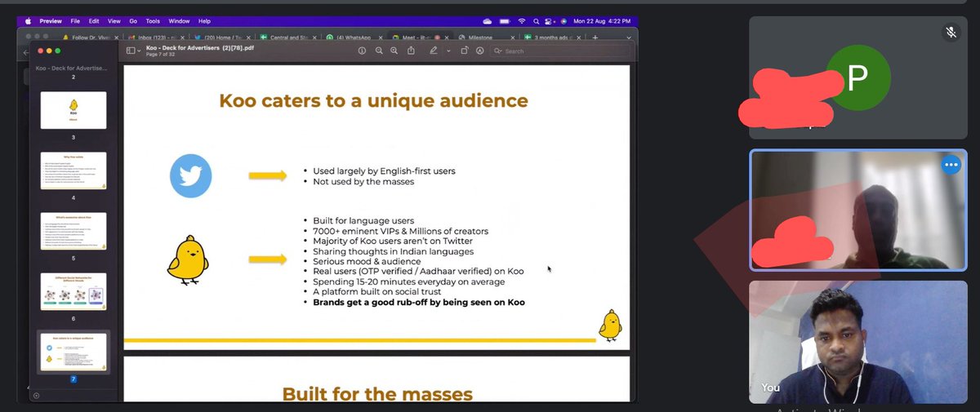The width and height of the screenshot is (980, 412).
Task: Rotate the page with toolbar icon
Action: (464, 51)
